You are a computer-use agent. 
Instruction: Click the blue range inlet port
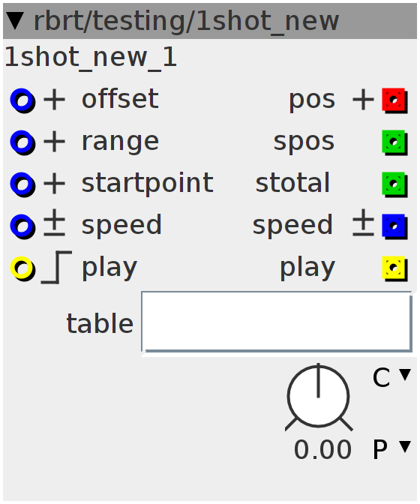[22, 142]
